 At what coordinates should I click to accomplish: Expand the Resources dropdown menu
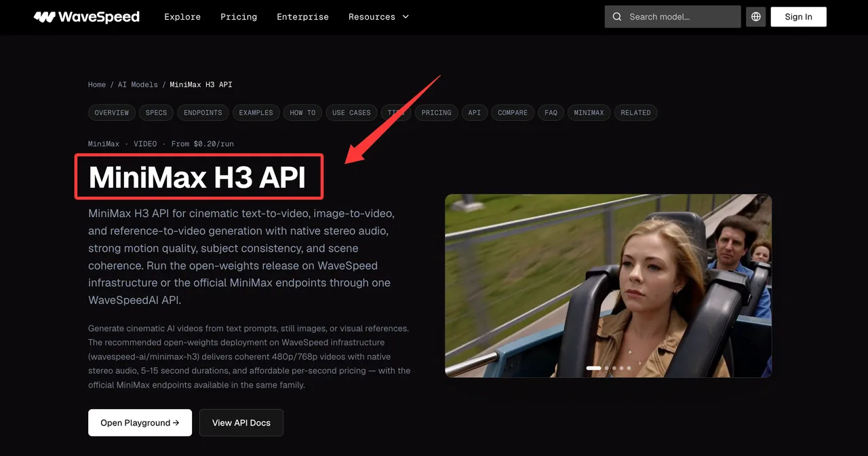[378, 17]
